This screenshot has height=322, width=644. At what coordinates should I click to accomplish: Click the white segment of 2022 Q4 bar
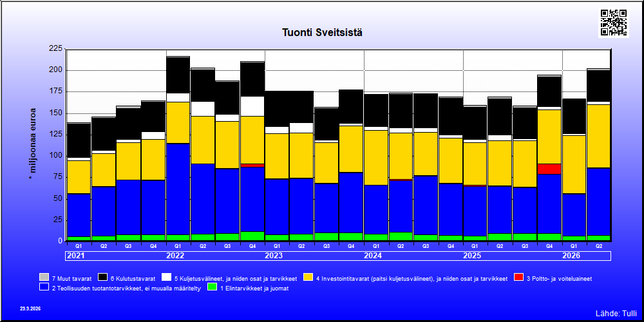pyautogui.click(x=252, y=106)
